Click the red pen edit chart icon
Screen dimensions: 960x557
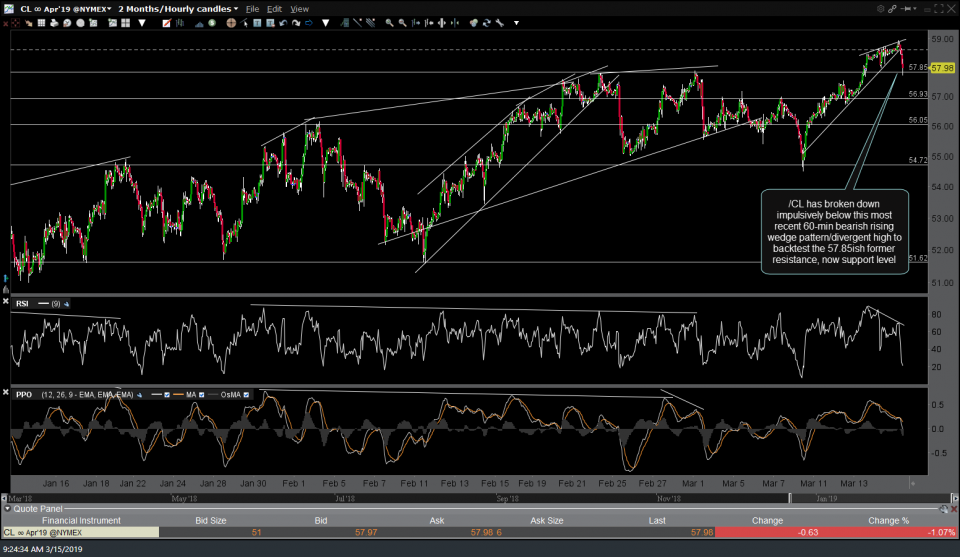click(167, 23)
